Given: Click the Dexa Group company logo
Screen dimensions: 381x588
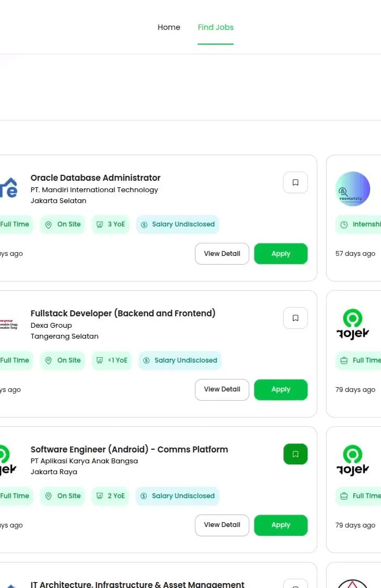Looking at the screenshot, I should click(9, 324).
